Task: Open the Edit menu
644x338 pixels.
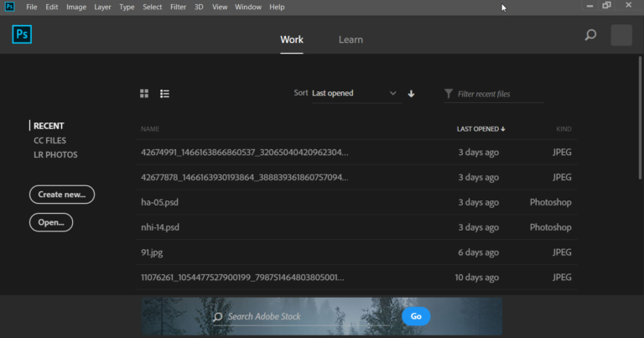Action: (52, 7)
